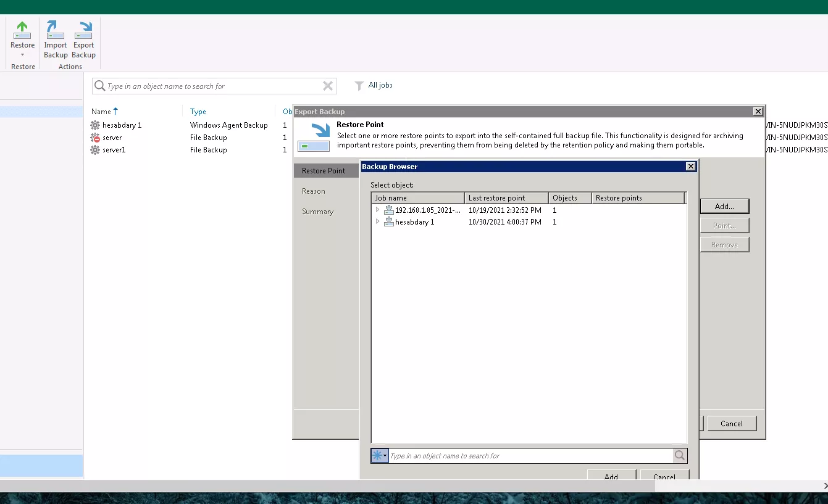This screenshot has width=828, height=504.
Task: Click the Job name column header
Action: click(418, 198)
